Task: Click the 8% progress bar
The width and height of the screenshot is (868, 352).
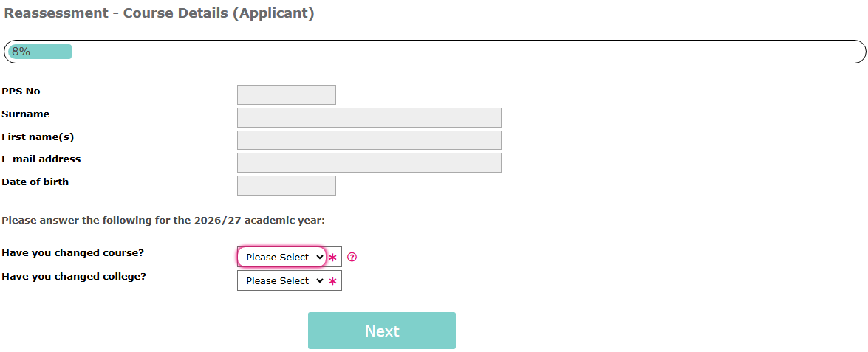Action: point(434,52)
